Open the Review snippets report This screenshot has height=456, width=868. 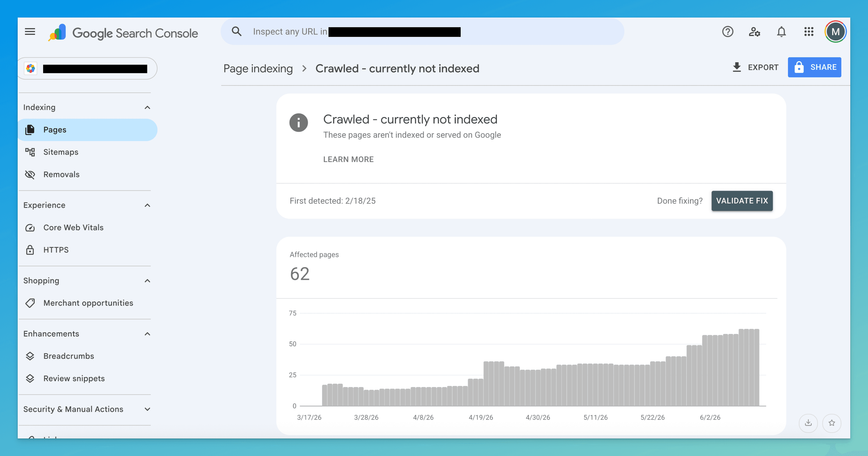[x=88, y=378]
